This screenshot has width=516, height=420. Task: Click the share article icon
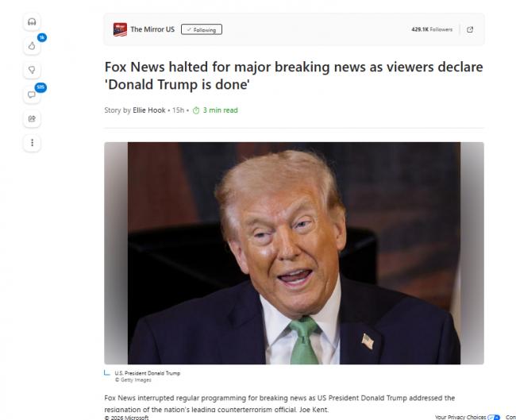click(x=32, y=119)
